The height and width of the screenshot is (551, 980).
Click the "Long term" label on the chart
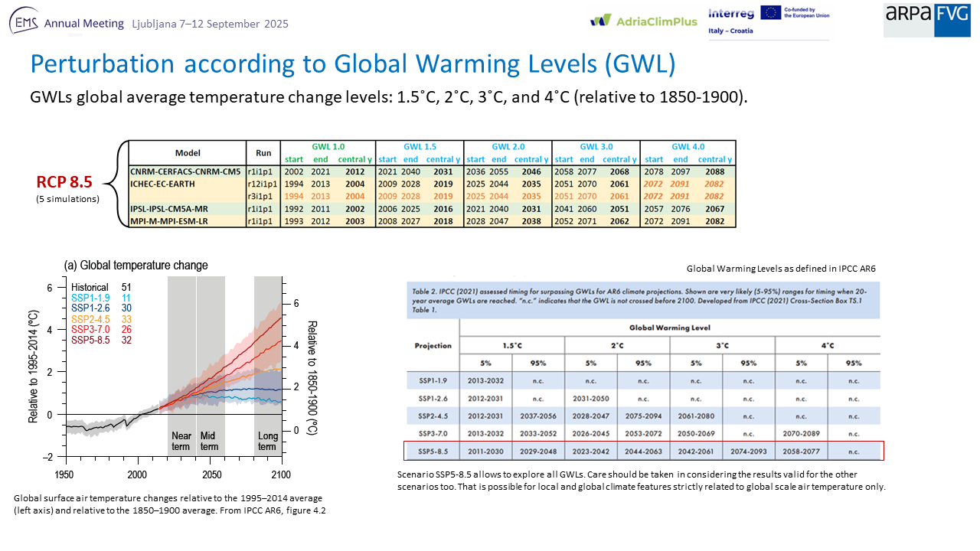267,441
